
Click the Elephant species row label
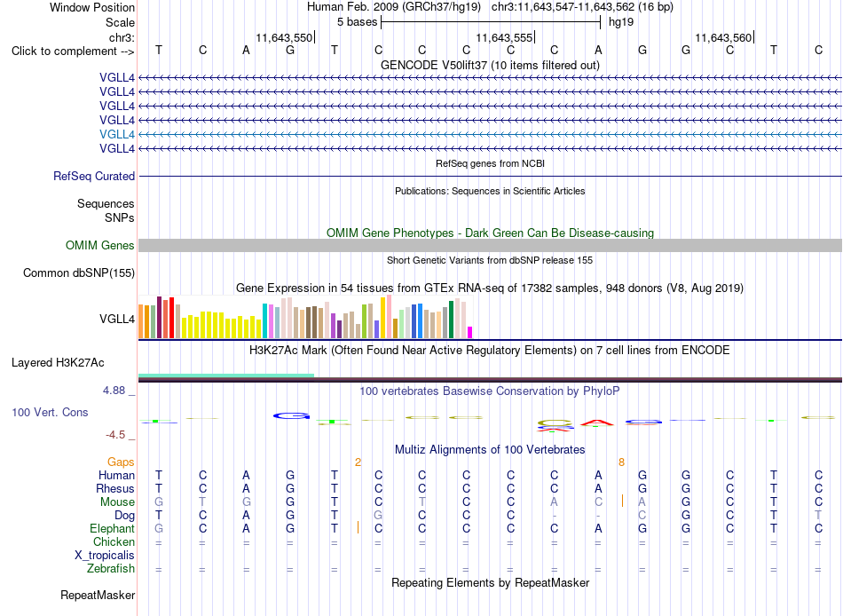[112, 529]
